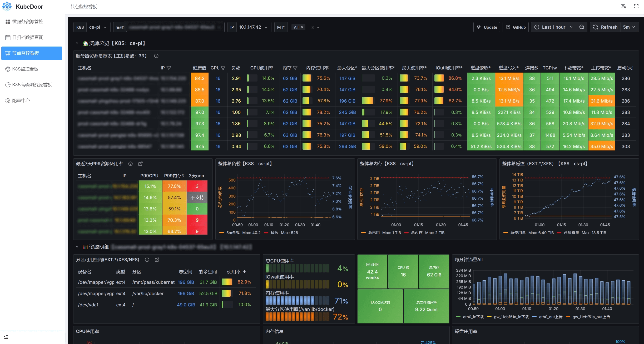This screenshot has height=344, width=644.
Task: Open the info icon next to 服务器资源总览表
Action: tap(156, 56)
